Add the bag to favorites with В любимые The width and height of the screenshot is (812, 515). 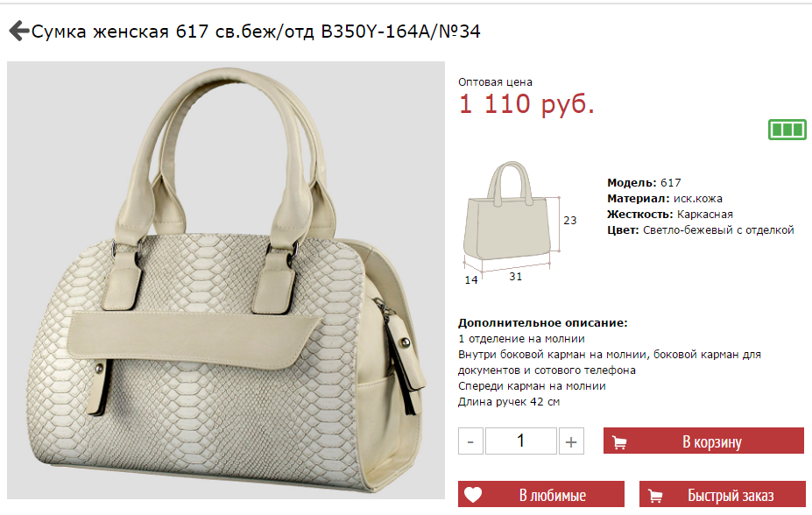[x=541, y=494]
